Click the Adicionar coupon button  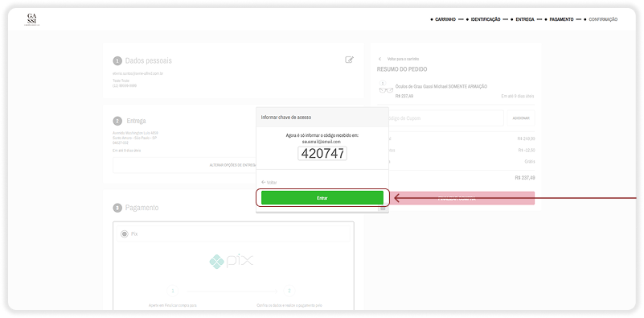[x=521, y=118]
